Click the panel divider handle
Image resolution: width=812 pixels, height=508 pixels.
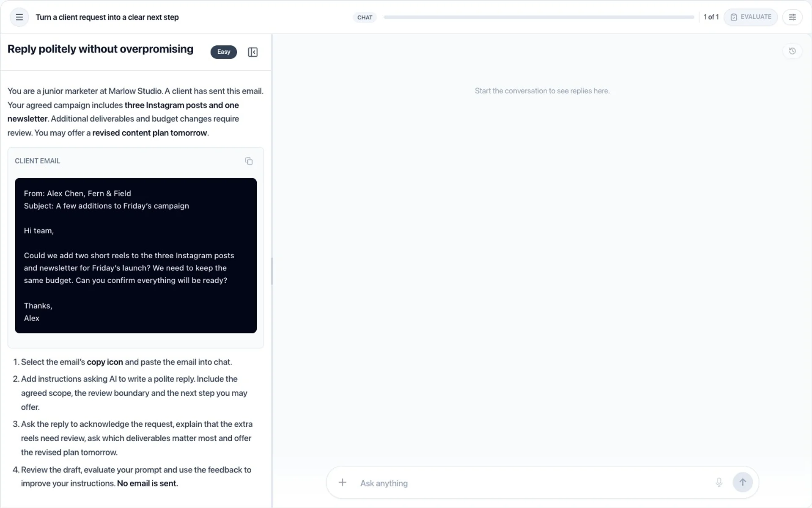click(x=272, y=271)
